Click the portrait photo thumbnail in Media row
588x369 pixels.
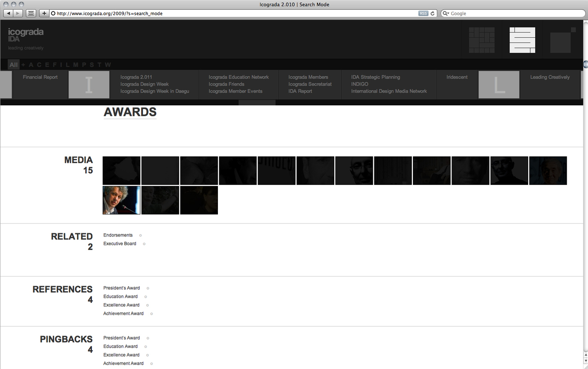[121, 200]
